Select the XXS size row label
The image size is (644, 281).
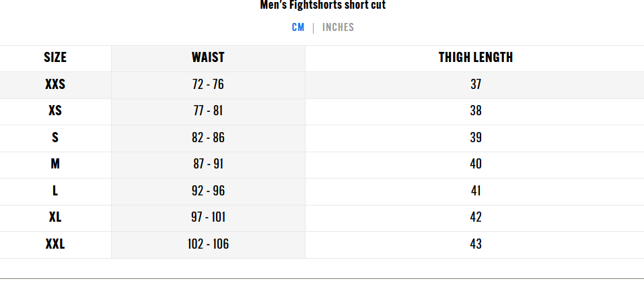point(55,84)
